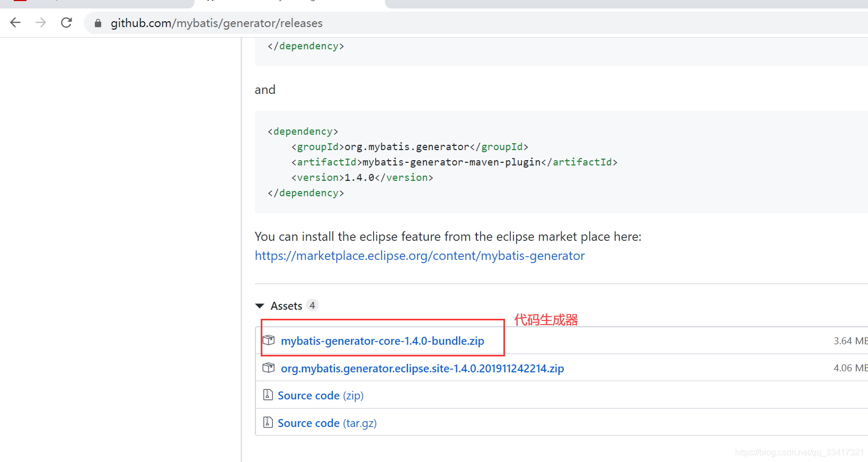Click package icon beside eclipse.site zip
Viewport: 868px width, 462px height.
click(x=269, y=368)
